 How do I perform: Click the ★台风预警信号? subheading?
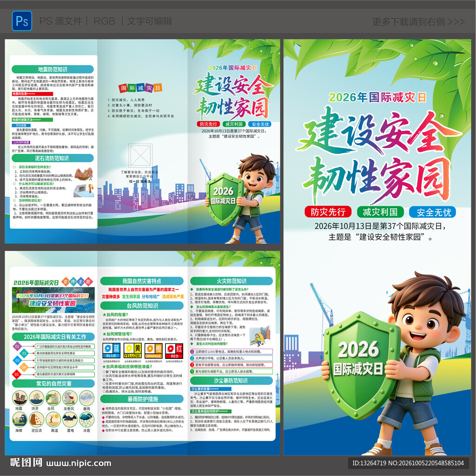coord(117,334)
